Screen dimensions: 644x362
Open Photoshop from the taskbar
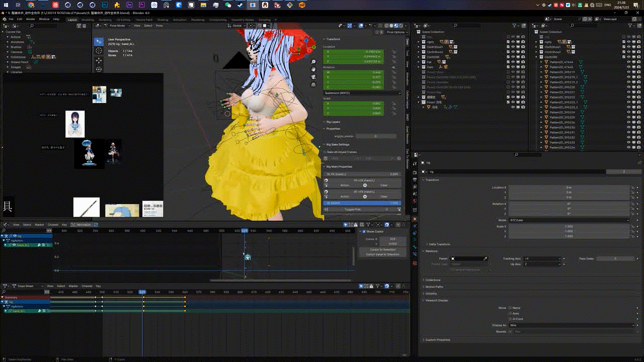(105, 5)
